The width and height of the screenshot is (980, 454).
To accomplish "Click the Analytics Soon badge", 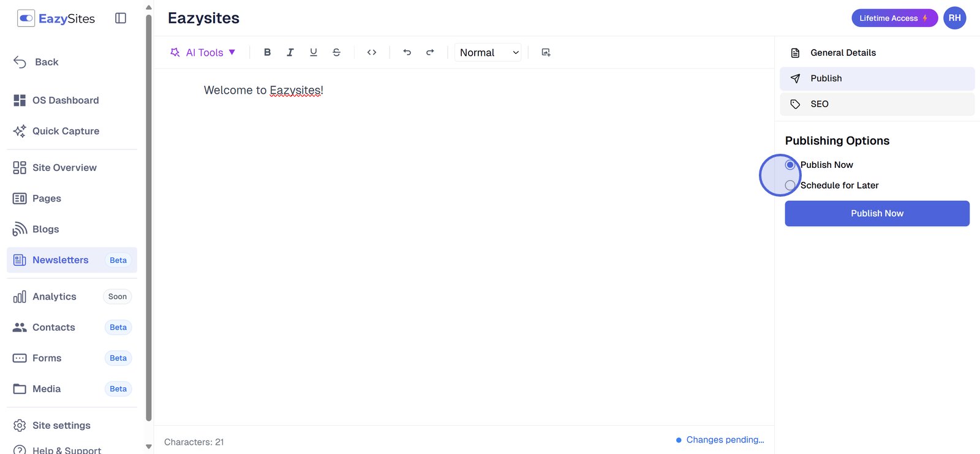I will pos(118,297).
